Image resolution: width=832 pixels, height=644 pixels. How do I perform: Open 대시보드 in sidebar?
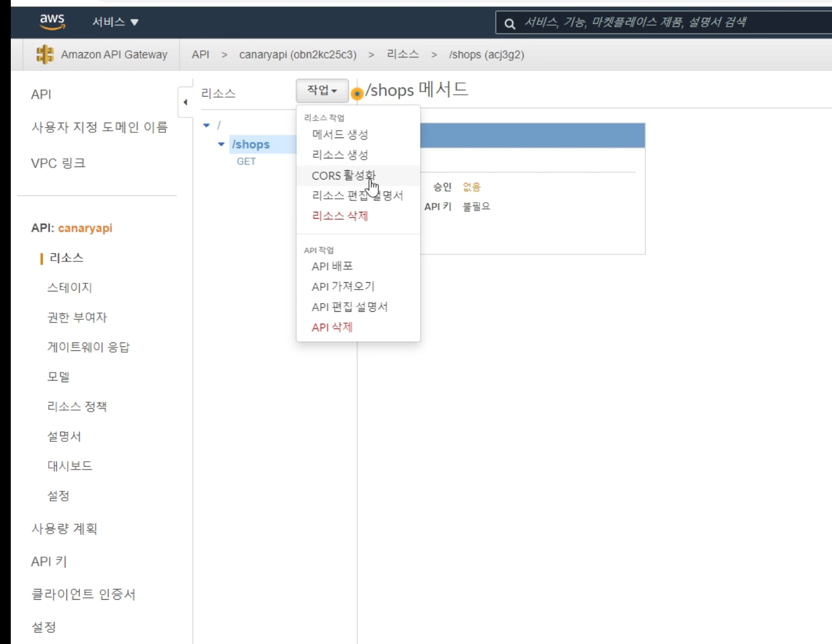[x=69, y=466]
